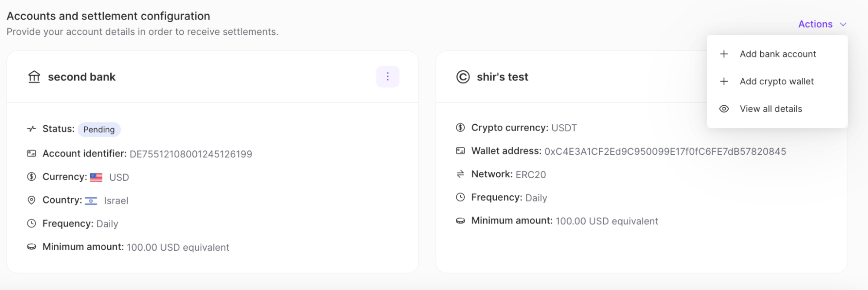This screenshot has height=290, width=868.
Task: Click the plus icon beside Add bank account
Action: click(724, 54)
